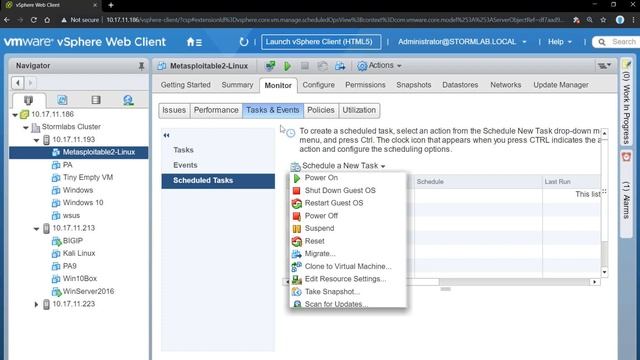This screenshot has width=640, height=360.
Task: Open the browser profile avatar
Action: tap(620, 20)
